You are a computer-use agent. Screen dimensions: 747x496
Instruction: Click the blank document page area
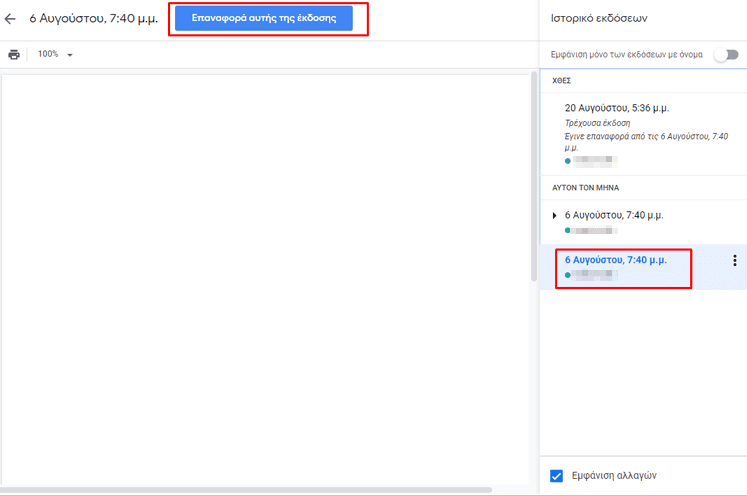click(x=266, y=279)
